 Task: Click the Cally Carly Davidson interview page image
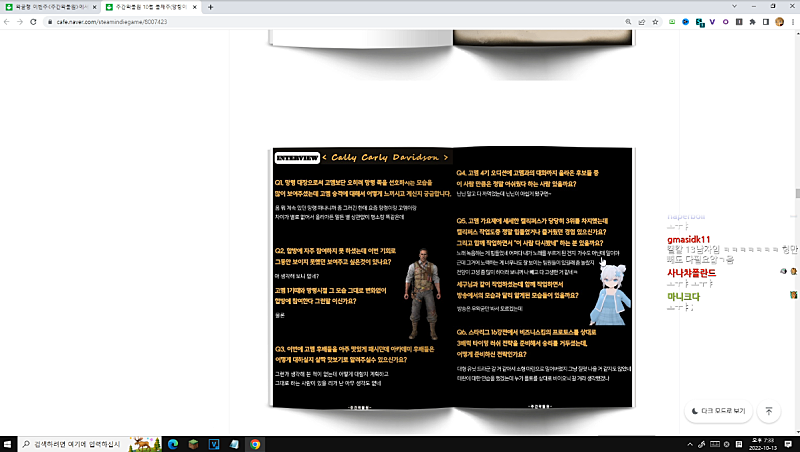(x=452, y=278)
